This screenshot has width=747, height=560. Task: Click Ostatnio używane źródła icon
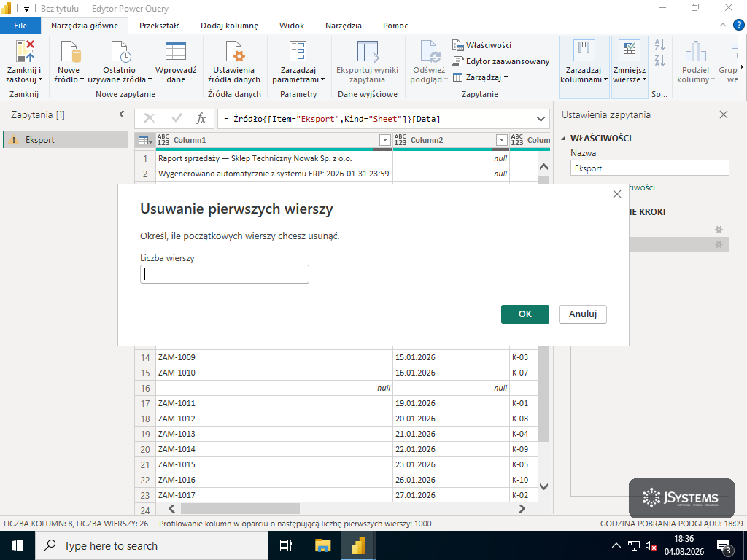pyautogui.click(x=120, y=52)
